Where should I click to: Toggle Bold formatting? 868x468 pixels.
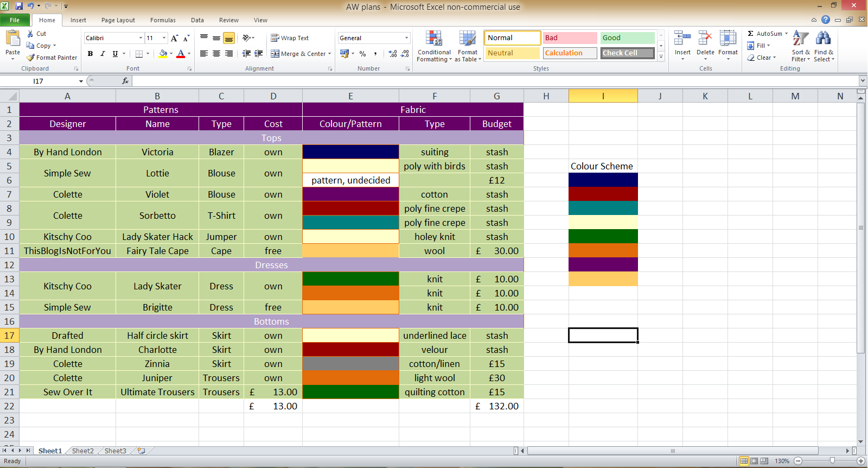pyautogui.click(x=90, y=54)
